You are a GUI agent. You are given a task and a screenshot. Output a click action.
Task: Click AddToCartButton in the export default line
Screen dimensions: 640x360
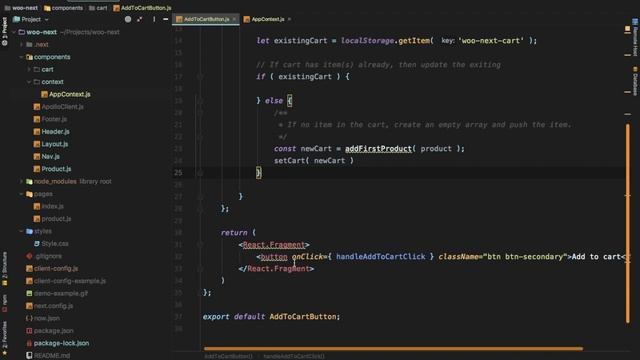(304, 316)
